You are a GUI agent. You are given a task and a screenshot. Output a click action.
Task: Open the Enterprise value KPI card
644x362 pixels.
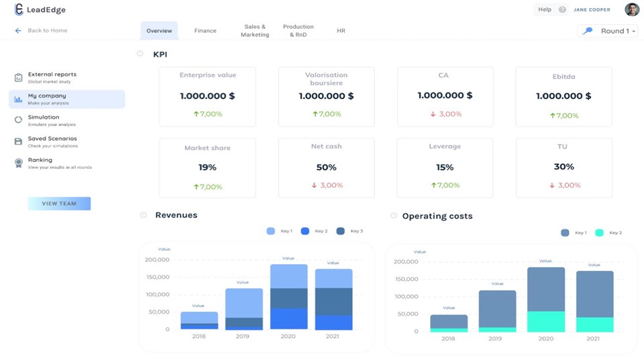(x=207, y=97)
